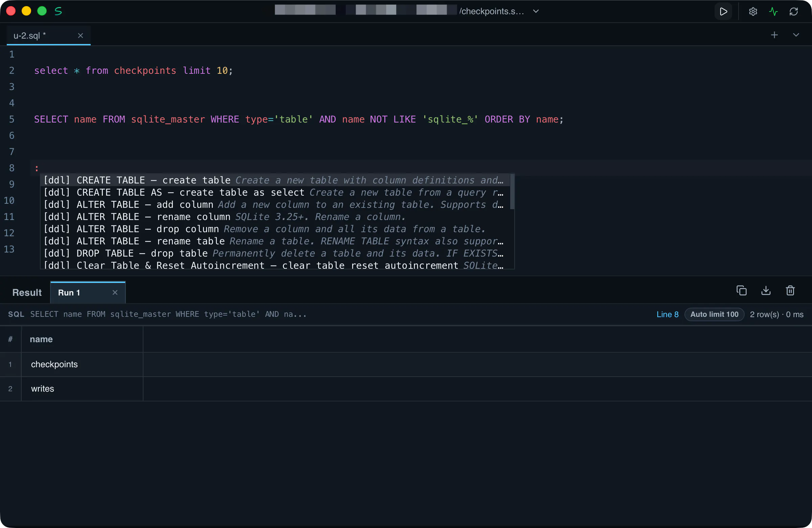Click line number 10 in gutter
This screenshot has height=528, width=812.
pyautogui.click(x=9, y=200)
